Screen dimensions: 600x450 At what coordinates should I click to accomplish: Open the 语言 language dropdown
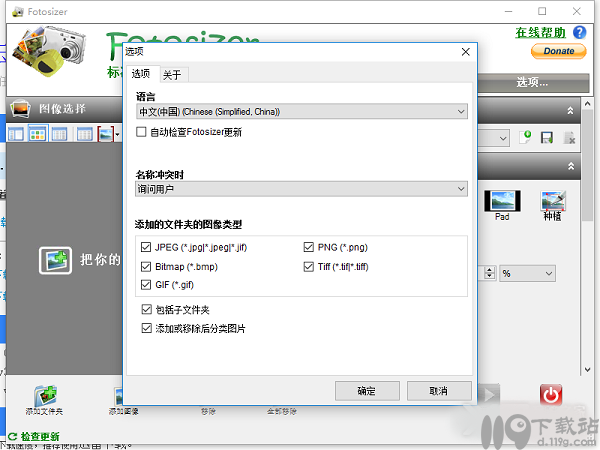(302, 111)
